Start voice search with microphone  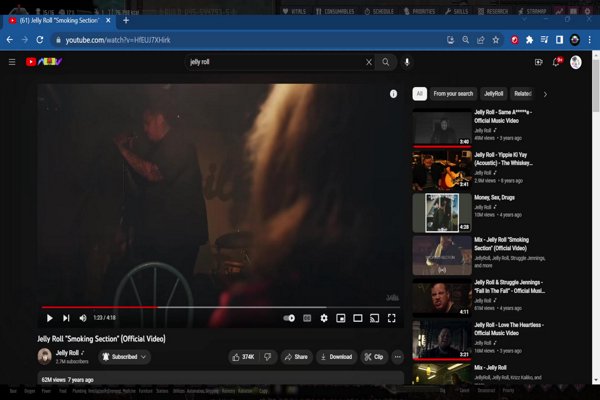click(x=407, y=62)
